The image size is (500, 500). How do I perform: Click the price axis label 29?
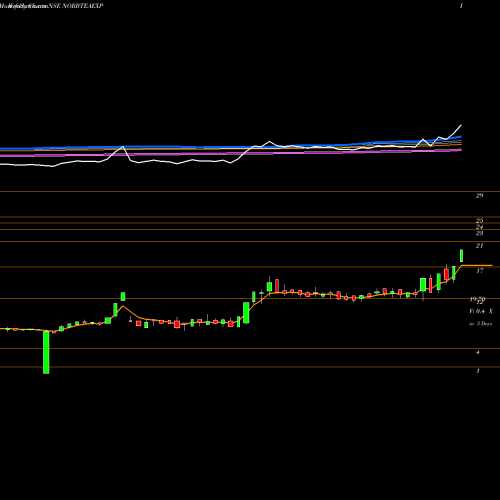coord(479,196)
